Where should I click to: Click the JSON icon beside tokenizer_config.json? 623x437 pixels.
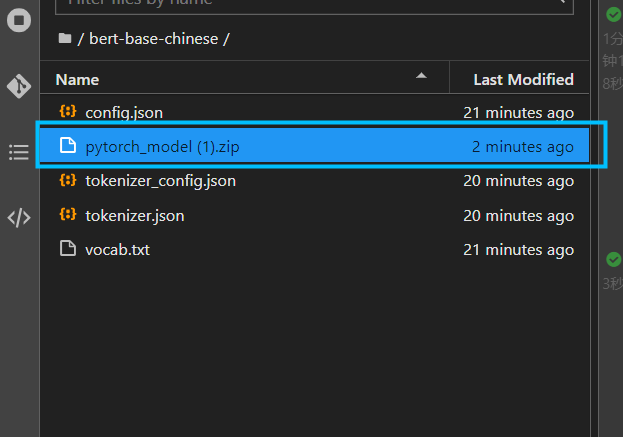point(68,181)
